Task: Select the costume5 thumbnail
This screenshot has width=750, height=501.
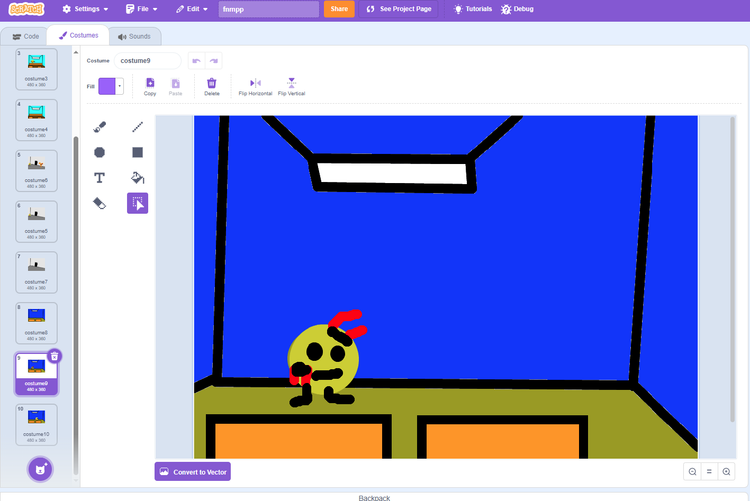Action: (36, 222)
